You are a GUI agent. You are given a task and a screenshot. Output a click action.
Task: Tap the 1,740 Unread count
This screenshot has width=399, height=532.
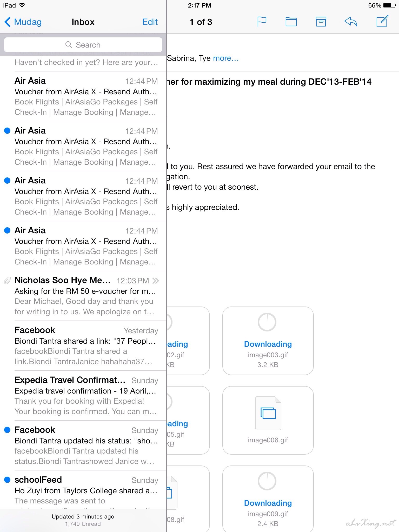83,524
